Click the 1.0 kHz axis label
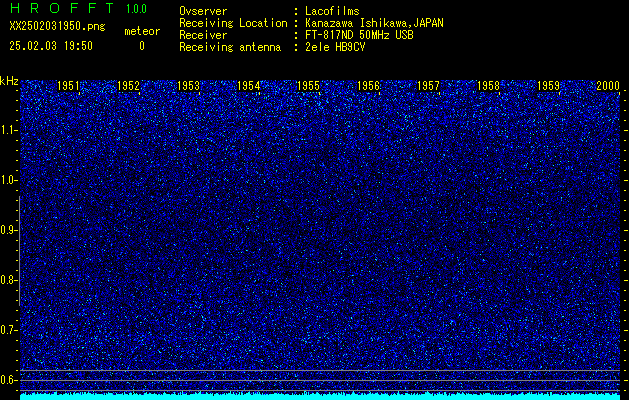 8,180
